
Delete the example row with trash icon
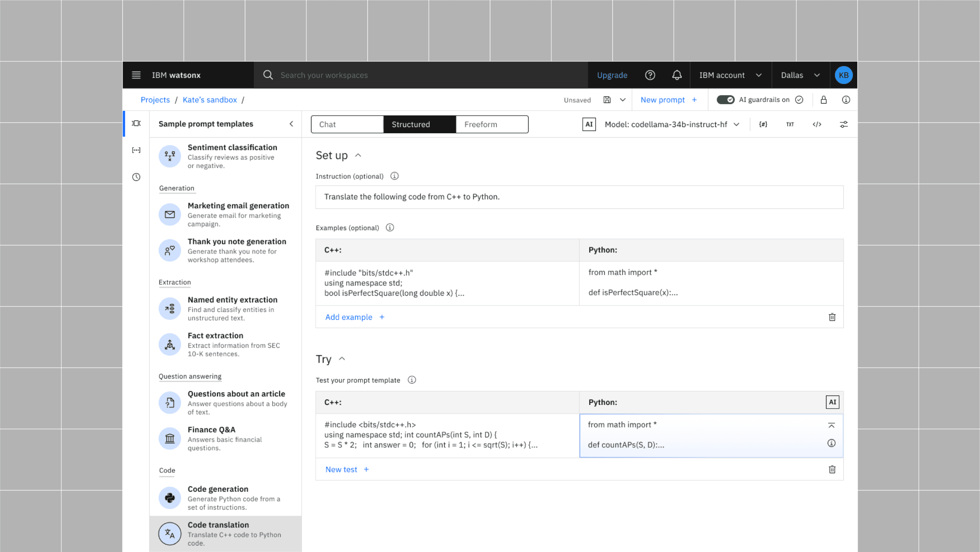click(832, 317)
